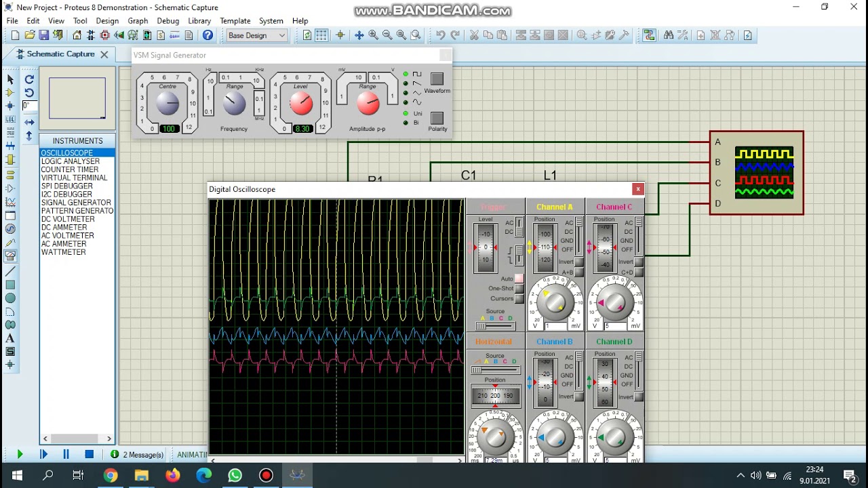Select VIRTUAL TERMINAL in the instruments list

(77, 178)
